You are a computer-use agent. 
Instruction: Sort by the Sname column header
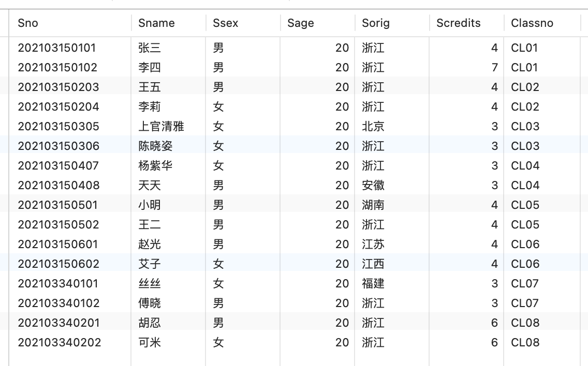pos(156,23)
